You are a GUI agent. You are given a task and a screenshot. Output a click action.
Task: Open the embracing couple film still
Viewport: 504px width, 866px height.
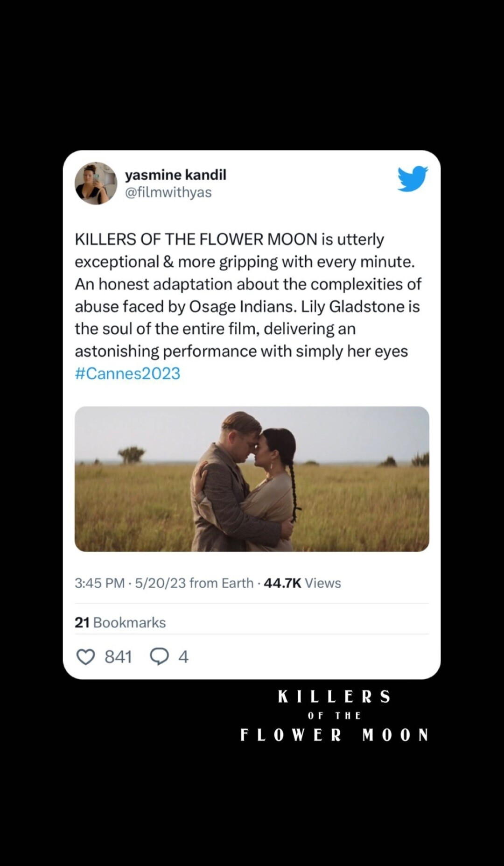[x=252, y=479]
